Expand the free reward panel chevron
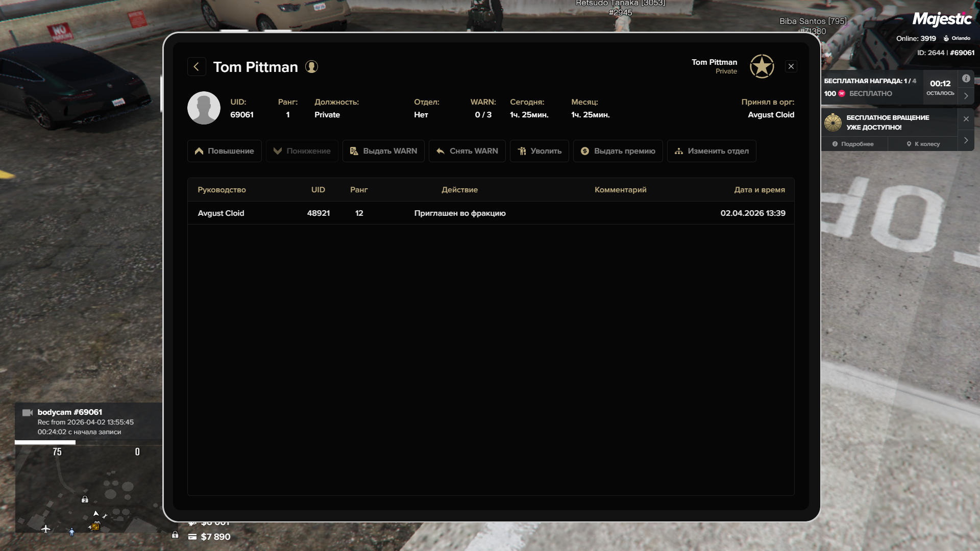980x551 pixels. pyautogui.click(x=966, y=96)
